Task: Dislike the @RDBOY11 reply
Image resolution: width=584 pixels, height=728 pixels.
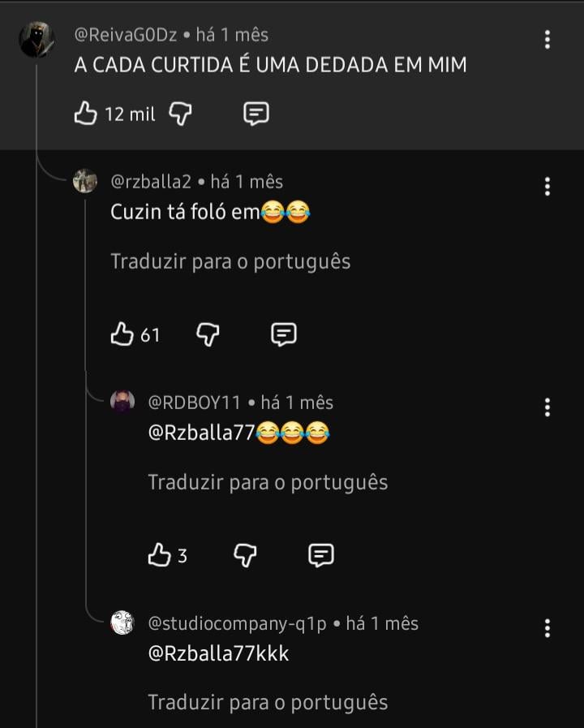Action: 246,555
